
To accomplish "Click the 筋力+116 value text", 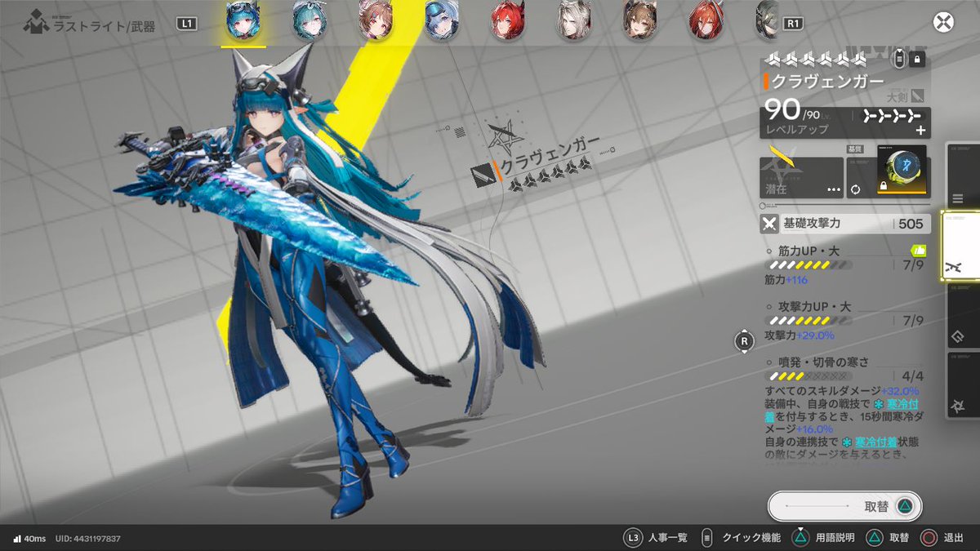I will click(x=786, y=280).
